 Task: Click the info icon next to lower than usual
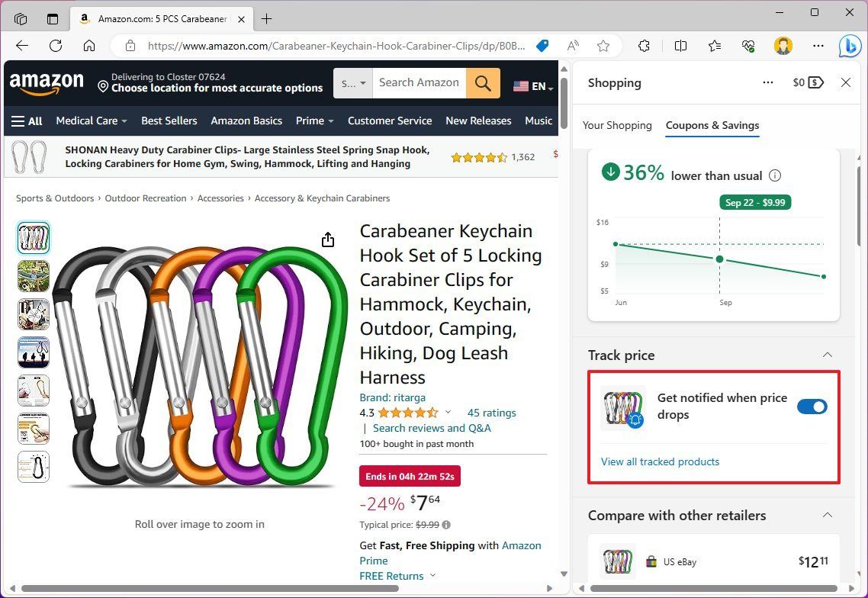pyautogui.click(x=775, y=175)
